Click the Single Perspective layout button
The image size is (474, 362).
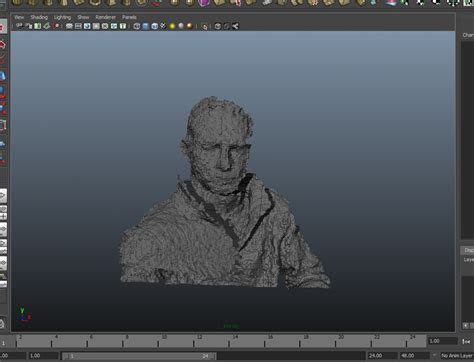[x=3, y=196]
